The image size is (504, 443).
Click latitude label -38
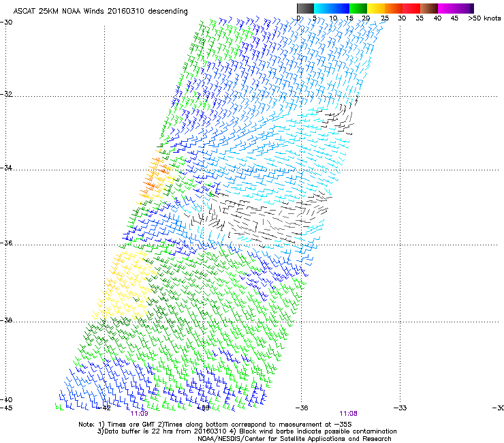coord(6,320)
